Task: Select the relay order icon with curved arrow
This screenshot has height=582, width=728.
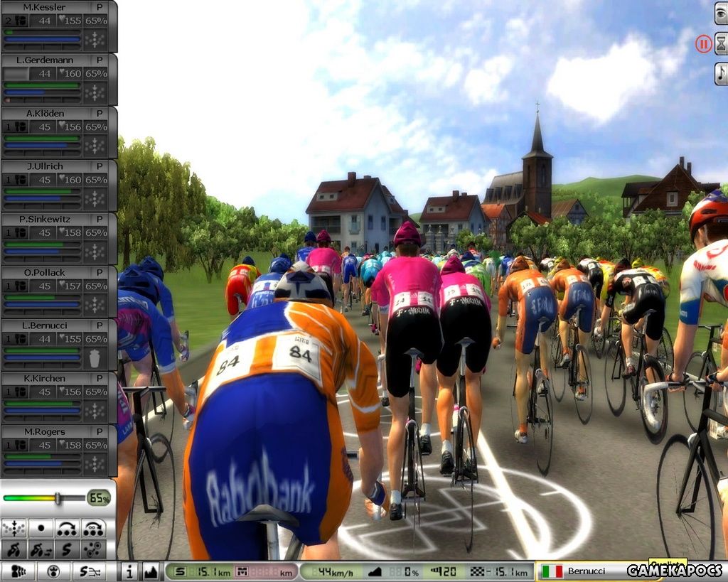Action: point(68,528)
